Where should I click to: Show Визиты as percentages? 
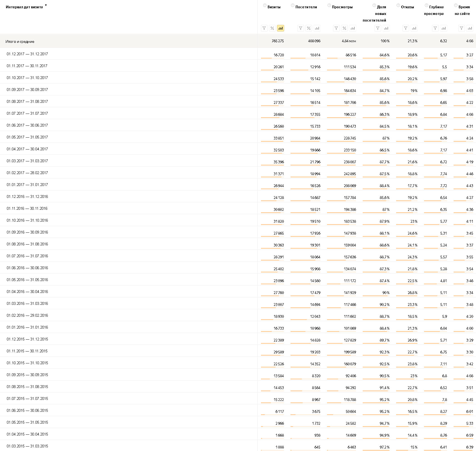tap(272, 28)
